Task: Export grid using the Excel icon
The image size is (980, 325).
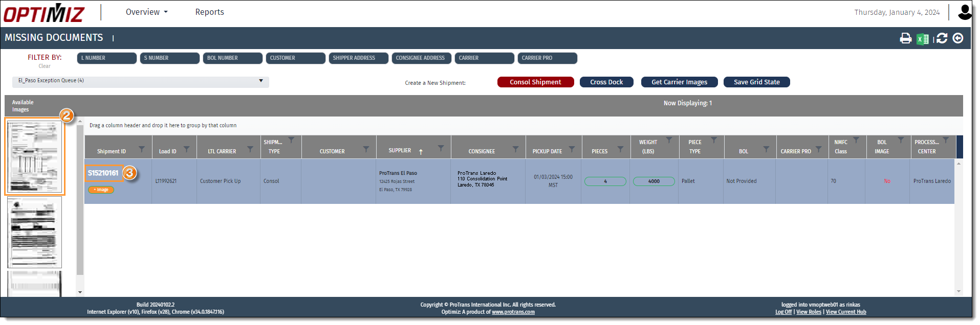Action: (922, 39)
